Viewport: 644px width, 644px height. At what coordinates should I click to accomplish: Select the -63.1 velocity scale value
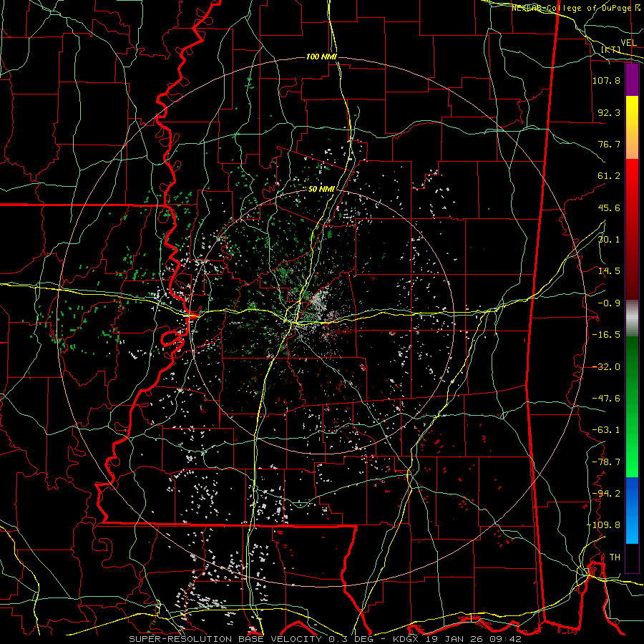coord(606,430)
